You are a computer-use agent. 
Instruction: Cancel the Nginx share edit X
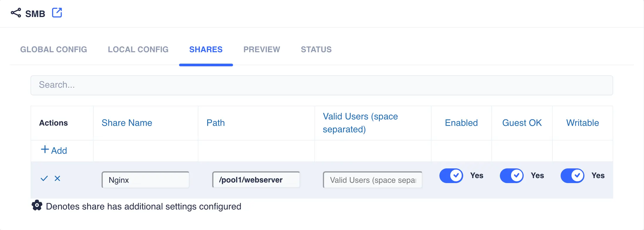(x=57, y=178)
